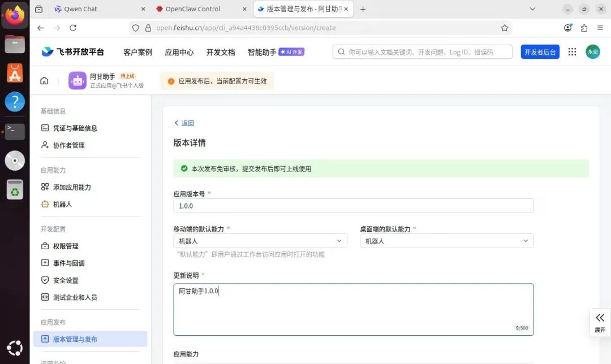Click the 权限管理 lock icon
611x364 pixels.
[45, 246]
